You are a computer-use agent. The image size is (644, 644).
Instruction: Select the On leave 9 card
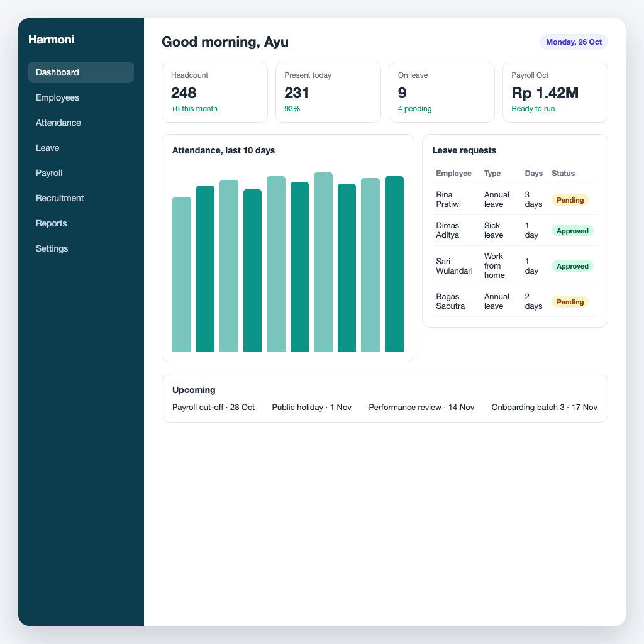pyautogui.click(x=441, y=92)
